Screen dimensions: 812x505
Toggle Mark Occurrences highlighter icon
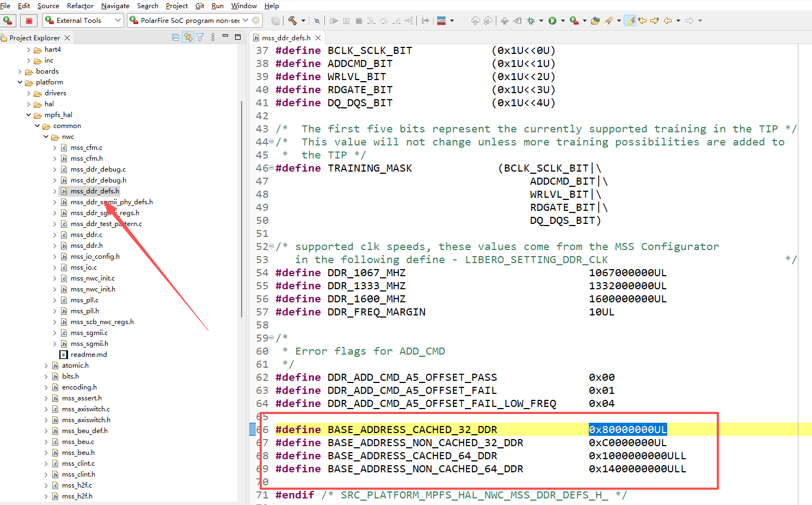[x=630, y=21]
